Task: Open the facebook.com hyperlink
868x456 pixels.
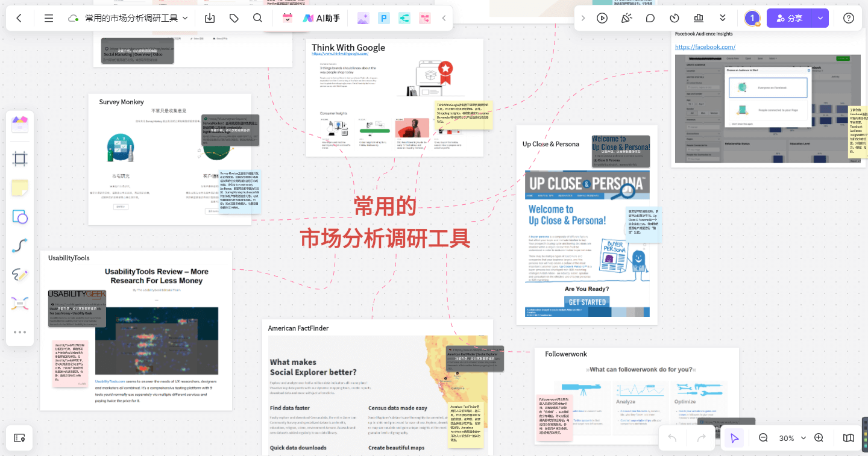Action: (x=705, y=47)
